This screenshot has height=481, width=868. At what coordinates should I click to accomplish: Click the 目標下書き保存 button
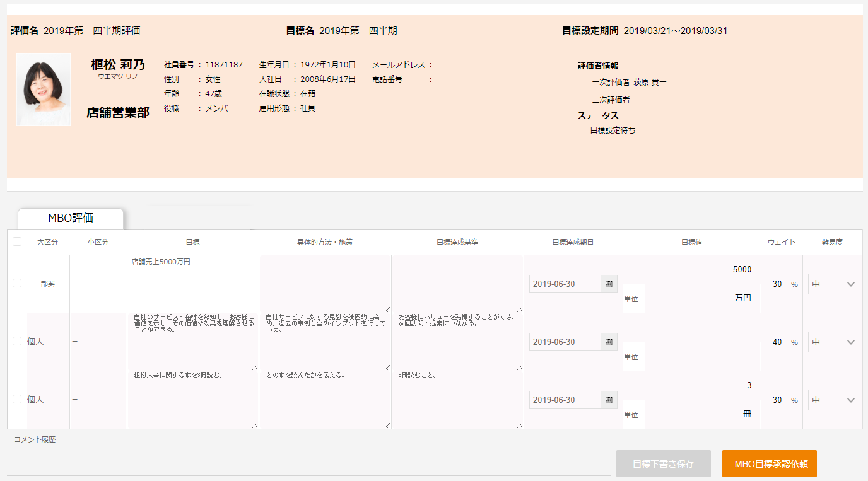663,464
